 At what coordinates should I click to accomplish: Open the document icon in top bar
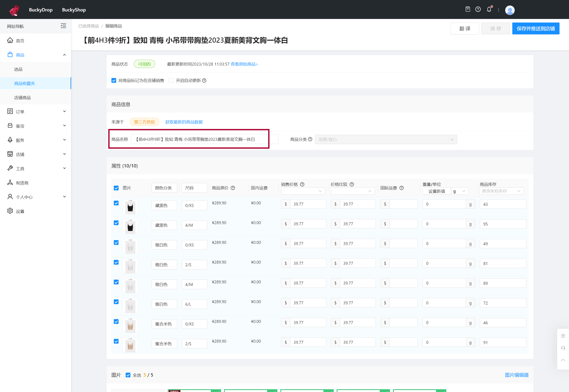[468, 9]
